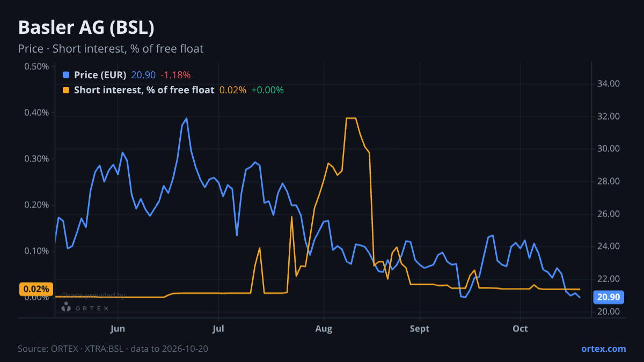Click the +0.00% short interest change value
Viewport: 644px width, 362px height.
click(x=267, y=90)
